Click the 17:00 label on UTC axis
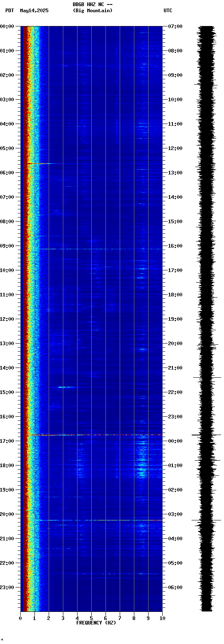This screenshot has width=224, height=644. pos(175,270)
